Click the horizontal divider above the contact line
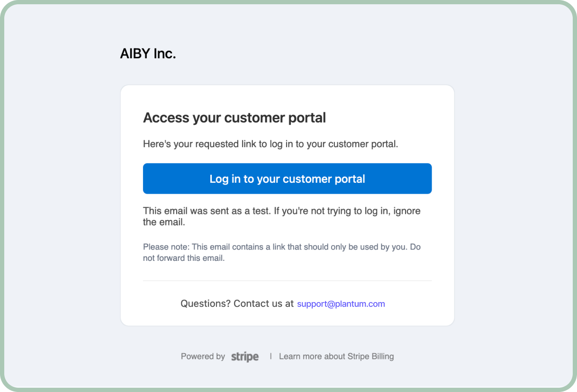The image size is (577, 392). [287, 281]
